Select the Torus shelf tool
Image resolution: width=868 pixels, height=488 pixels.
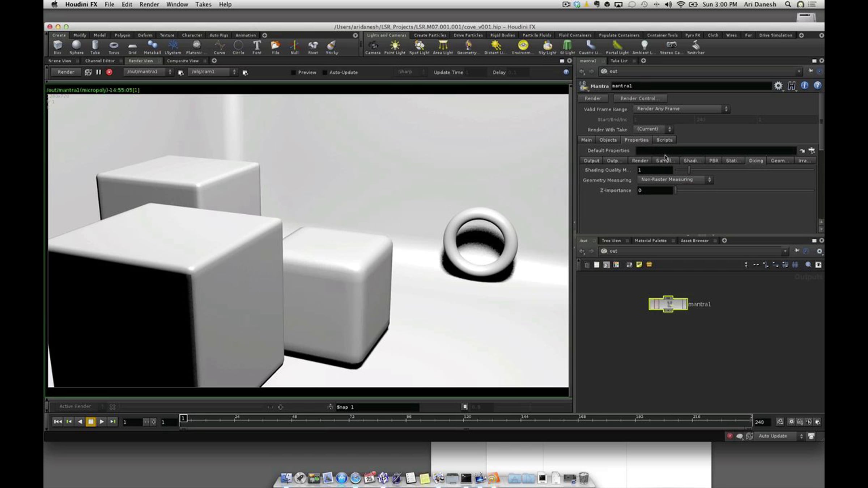pos(114,47)
